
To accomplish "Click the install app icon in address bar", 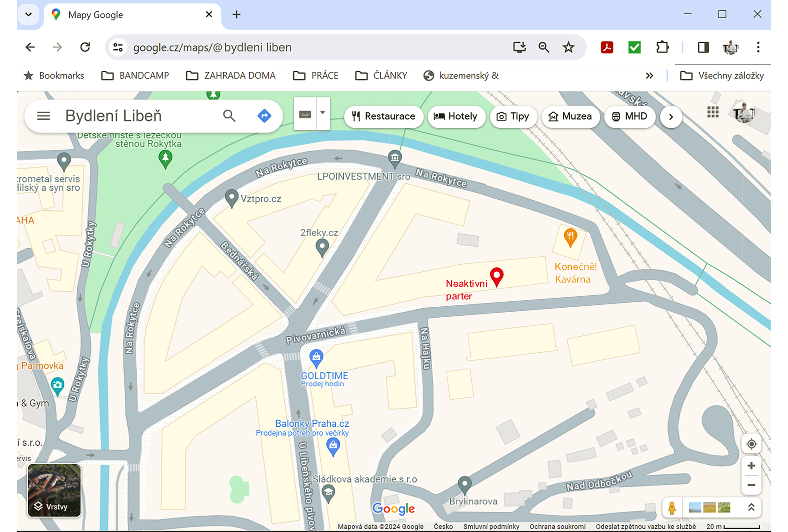I will pyautogui.click(x=519, y=47).
